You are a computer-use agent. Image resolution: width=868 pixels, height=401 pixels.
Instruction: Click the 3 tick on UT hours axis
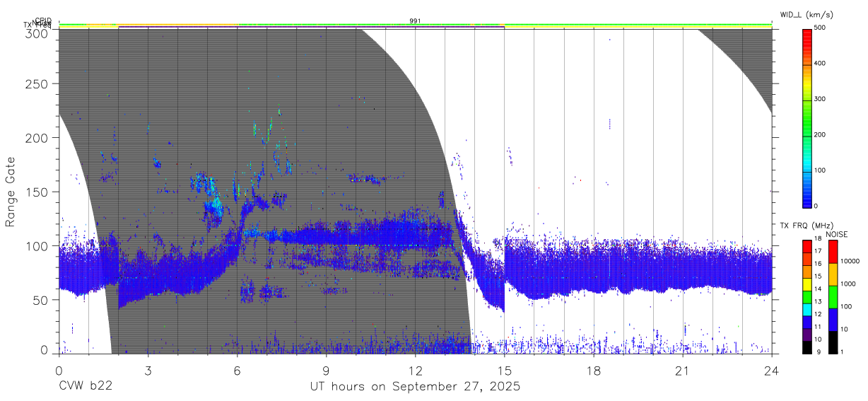pos(148,371)
